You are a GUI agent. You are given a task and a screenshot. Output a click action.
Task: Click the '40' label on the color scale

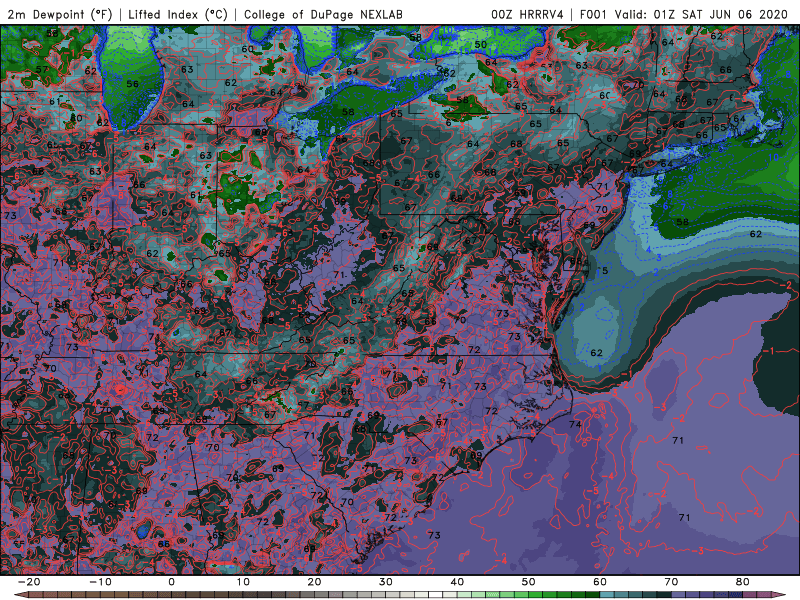tap(457, 582)
